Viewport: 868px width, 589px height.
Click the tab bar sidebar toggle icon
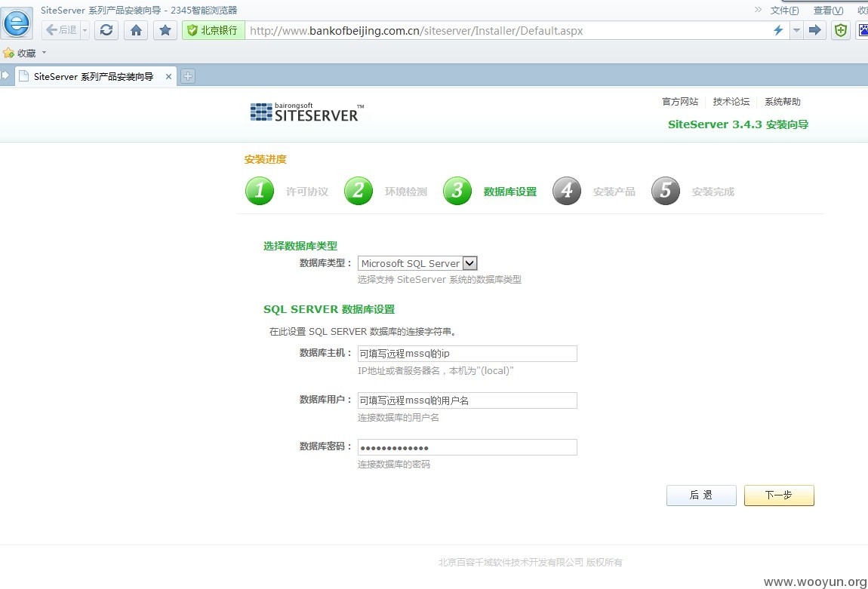(5, 75)
